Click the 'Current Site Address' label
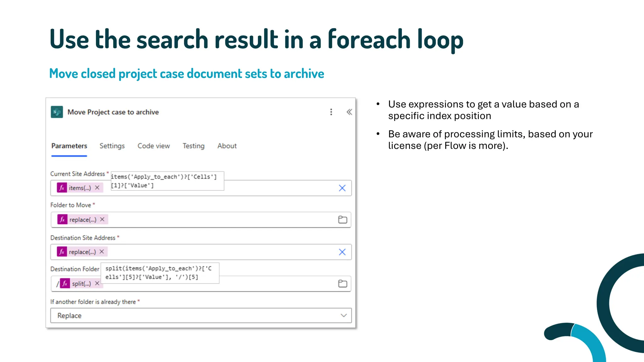Screen dimensions: 644x362 click(x=78, y=174)
